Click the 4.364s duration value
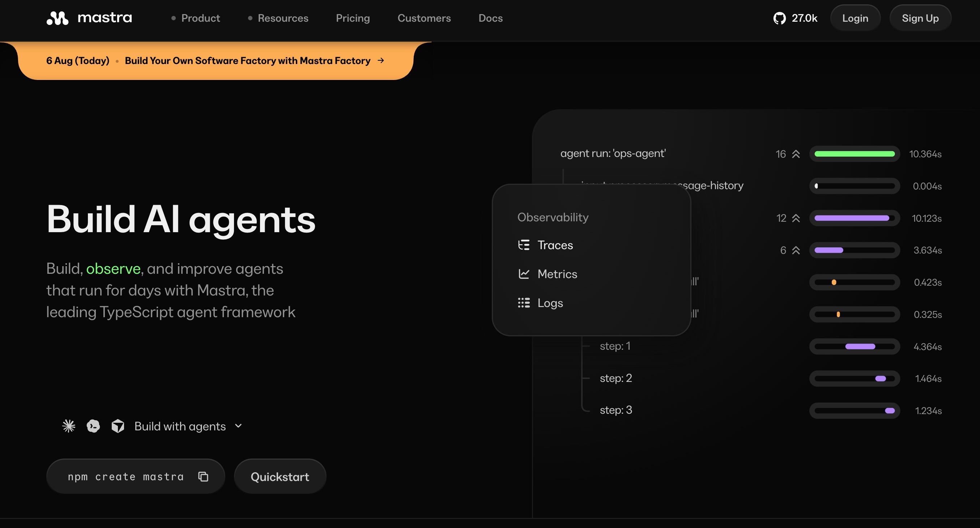The width and height of the screenshot is (980, 528). click(928, 346)
